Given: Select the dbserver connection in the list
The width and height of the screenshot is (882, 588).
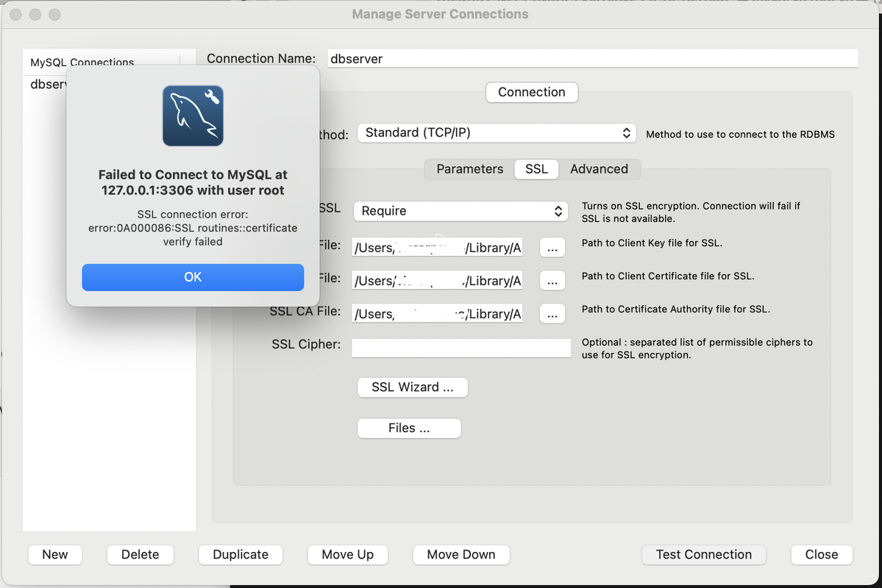Looking at the screenshot, I should [48, 85].
